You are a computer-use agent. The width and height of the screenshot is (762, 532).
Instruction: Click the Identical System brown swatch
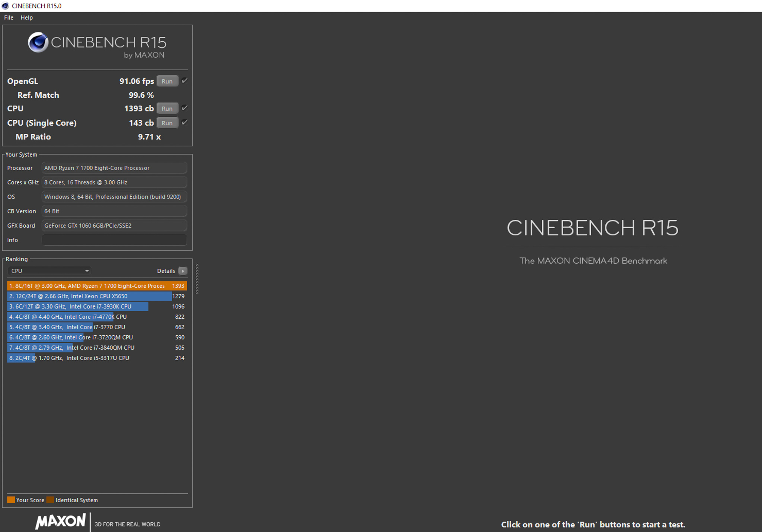coord(50,500)
